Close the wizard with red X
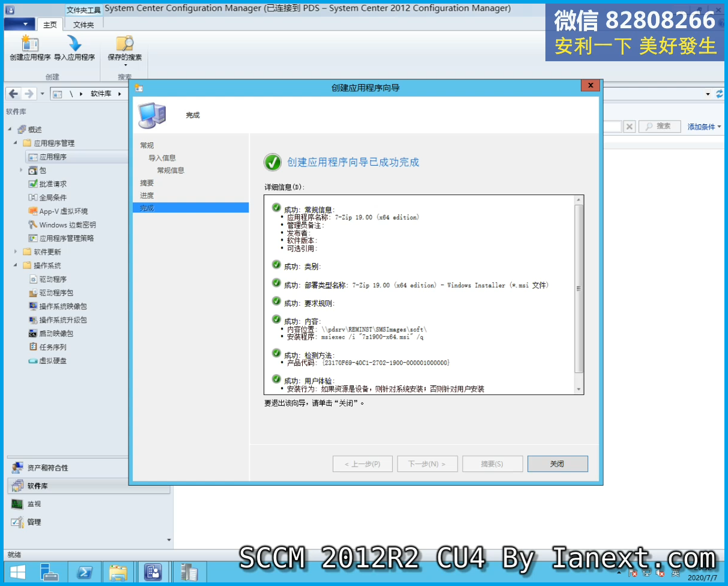728x586 pixels. point(590,86)
